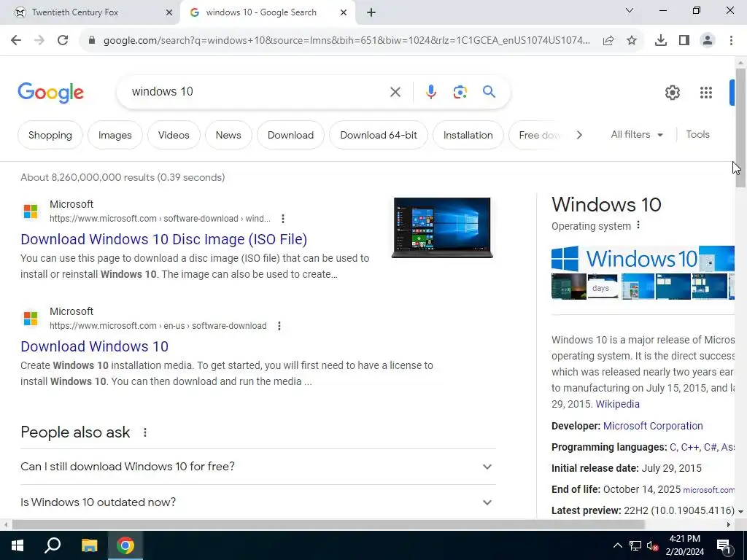Close the Google Search tab
This screenshot has height=560, width=747.
point(344,13)
